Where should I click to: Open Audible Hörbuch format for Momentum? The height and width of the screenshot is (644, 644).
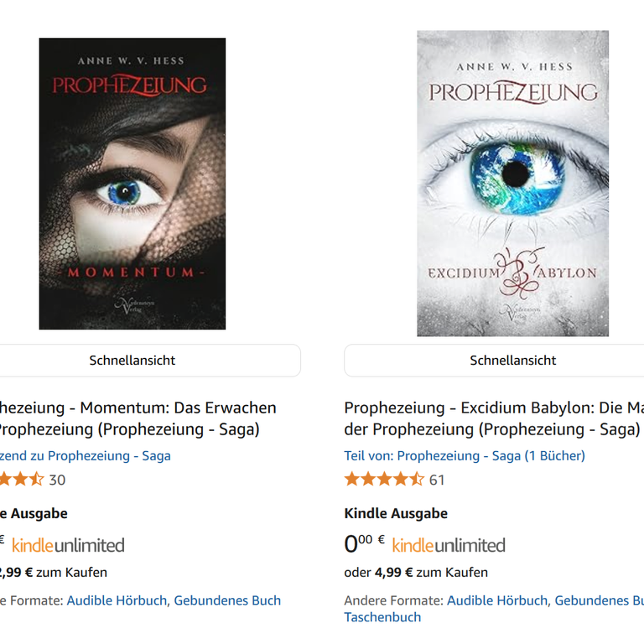click(x=117, y=600)
